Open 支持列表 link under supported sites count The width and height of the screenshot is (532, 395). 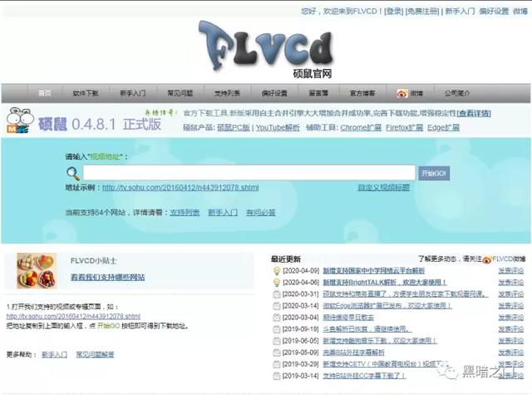185,213
